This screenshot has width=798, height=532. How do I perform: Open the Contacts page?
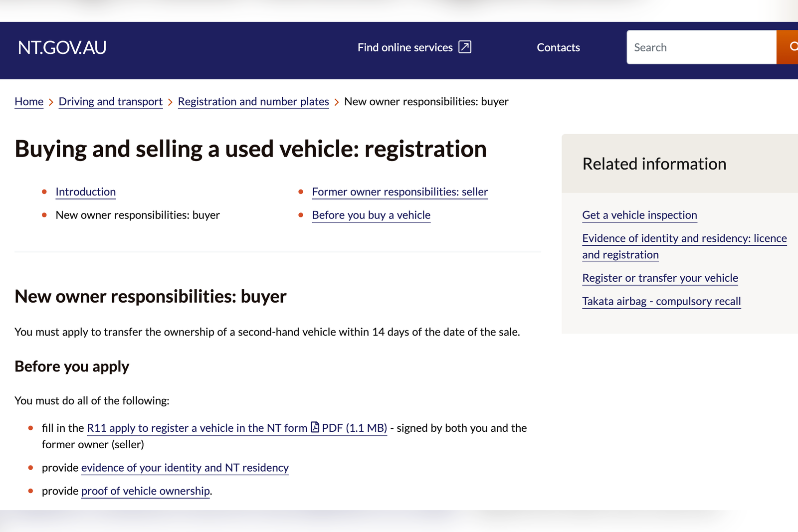pos(558,47)
